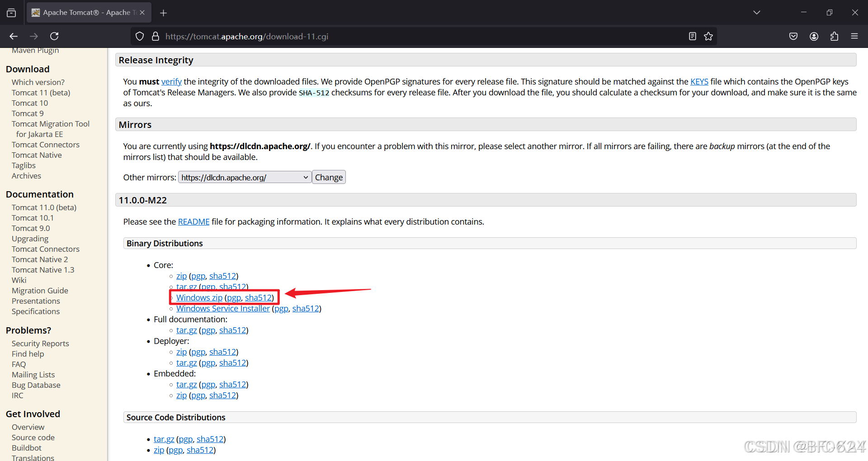Show tracking protection shield info
868x461 pixels.
(x=140, y=36)
